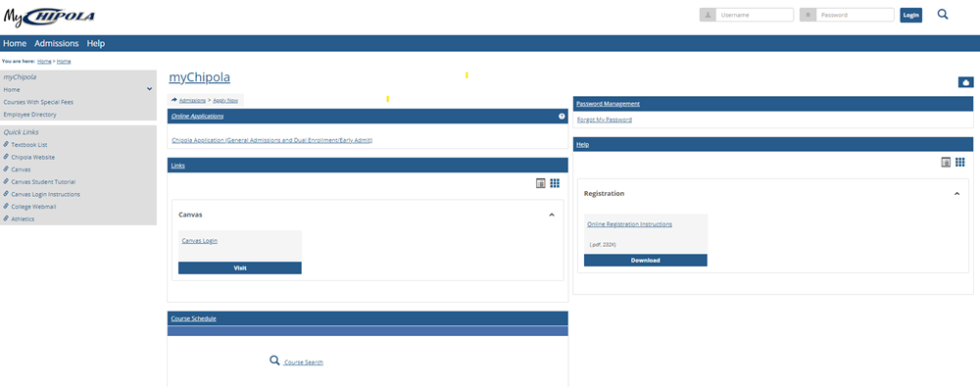Open the Chipola Application admissions link
The width and height of the screenshot is (980, 387).
pyautogui.click(x=271, y=141)
